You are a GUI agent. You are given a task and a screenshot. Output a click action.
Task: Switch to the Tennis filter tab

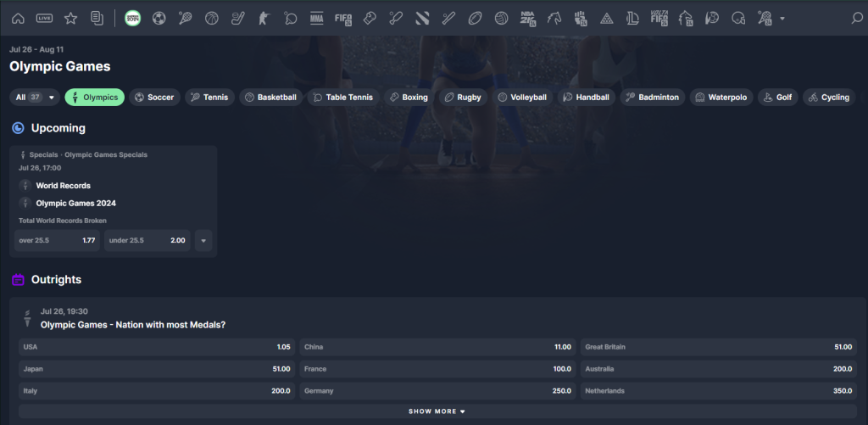point(210,97)
